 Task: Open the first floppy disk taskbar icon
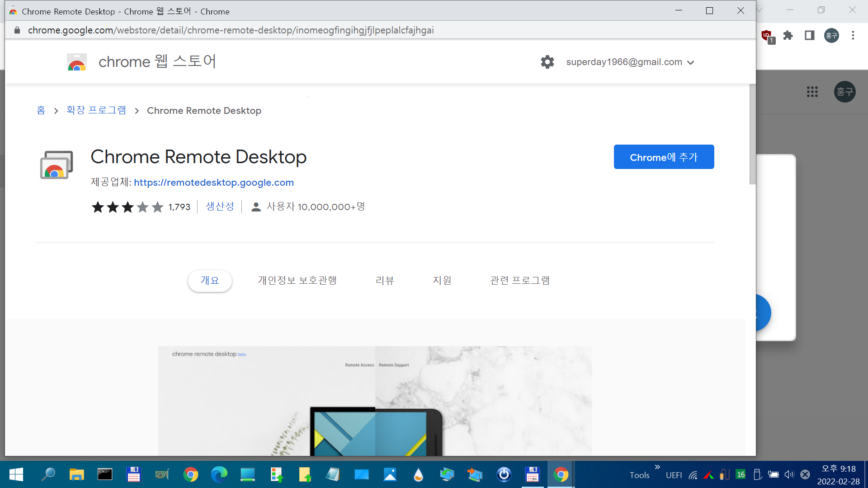coord(133,474)
